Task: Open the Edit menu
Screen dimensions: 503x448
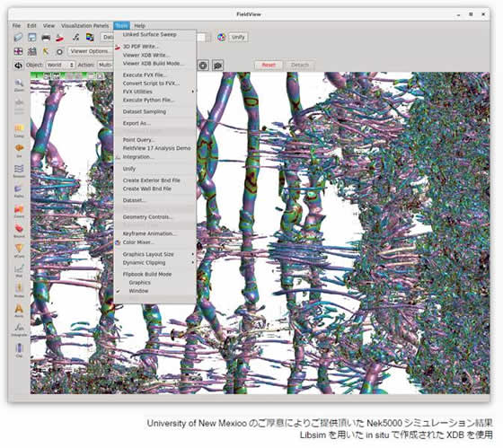Action: click(31, 26)
